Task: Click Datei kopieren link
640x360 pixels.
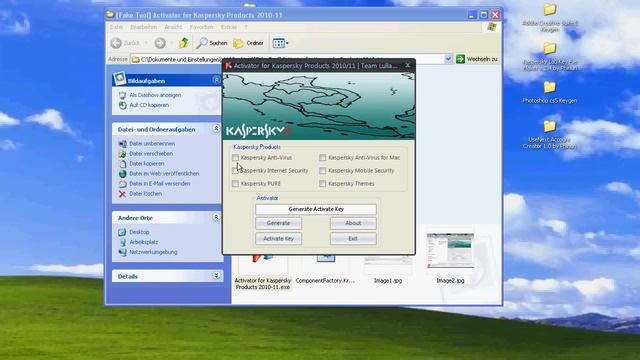Action: tap(147, 163)
